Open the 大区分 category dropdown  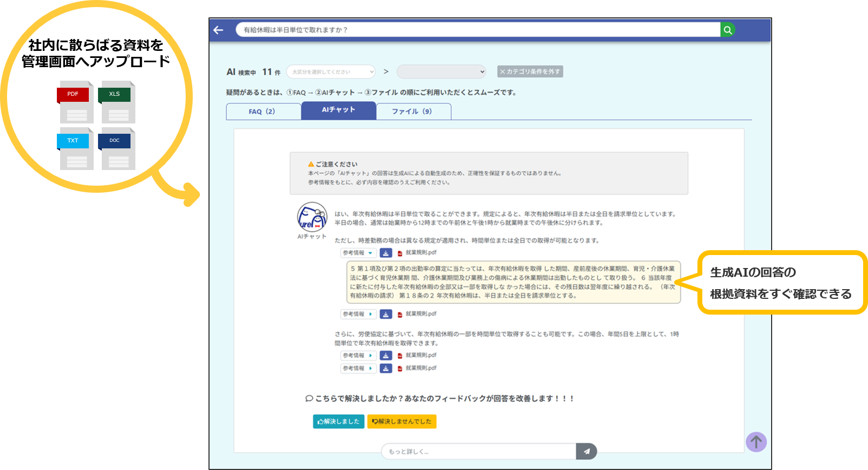pos(331,71)
